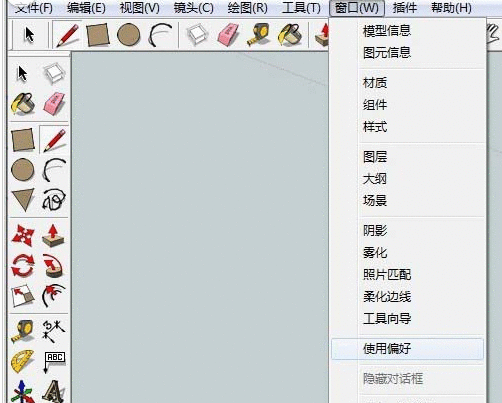Choose the Paint Bucket in the left tool palette

23,104
